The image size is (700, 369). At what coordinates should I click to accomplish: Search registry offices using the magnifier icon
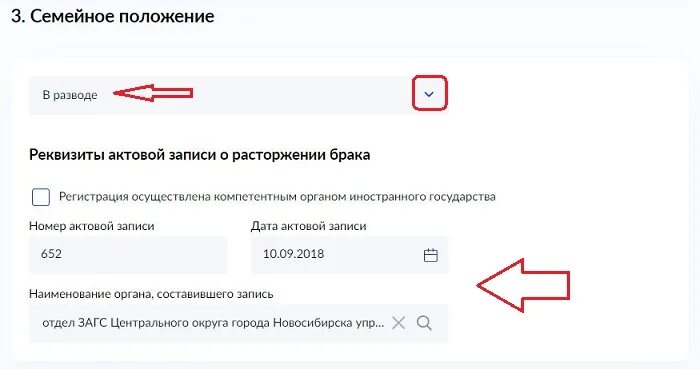coord(424,323)
